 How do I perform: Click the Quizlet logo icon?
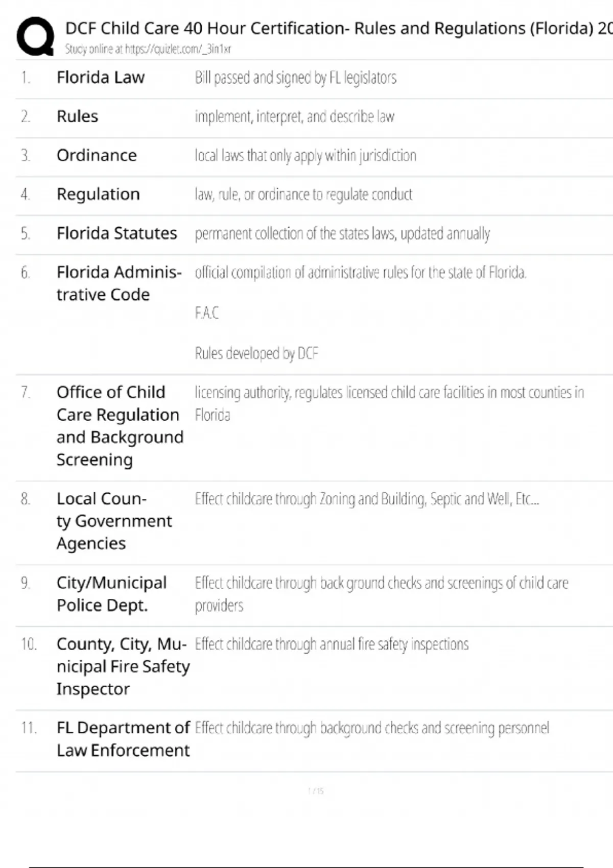coord(35,36)
